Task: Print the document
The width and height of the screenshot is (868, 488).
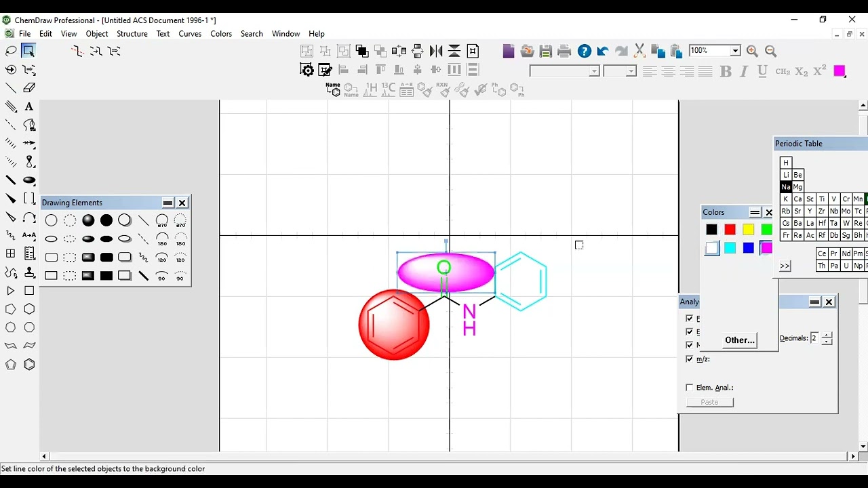Action: (564, 51)
